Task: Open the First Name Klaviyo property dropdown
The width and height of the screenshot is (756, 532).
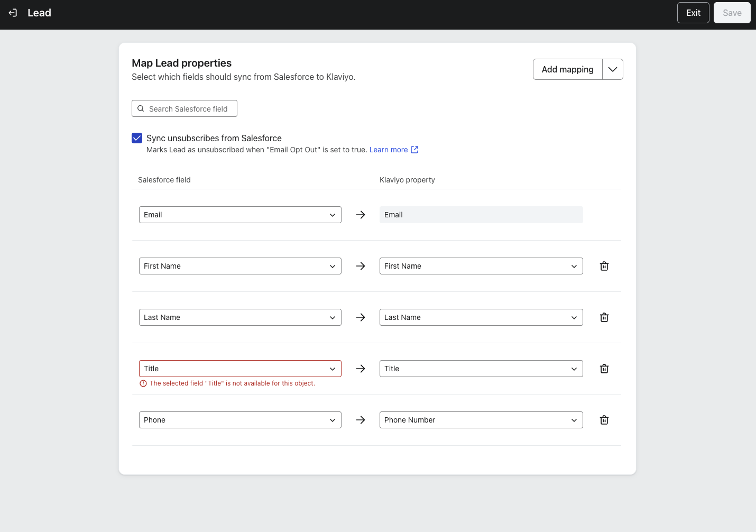Action: tap(481, 266)
